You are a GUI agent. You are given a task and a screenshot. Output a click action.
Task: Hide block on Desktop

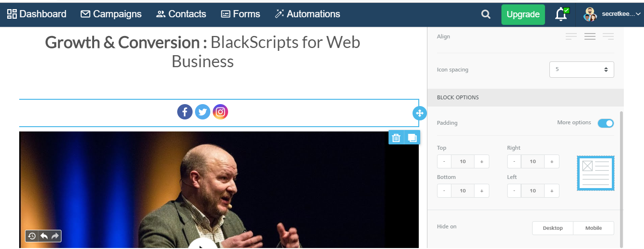pos(553,228)
